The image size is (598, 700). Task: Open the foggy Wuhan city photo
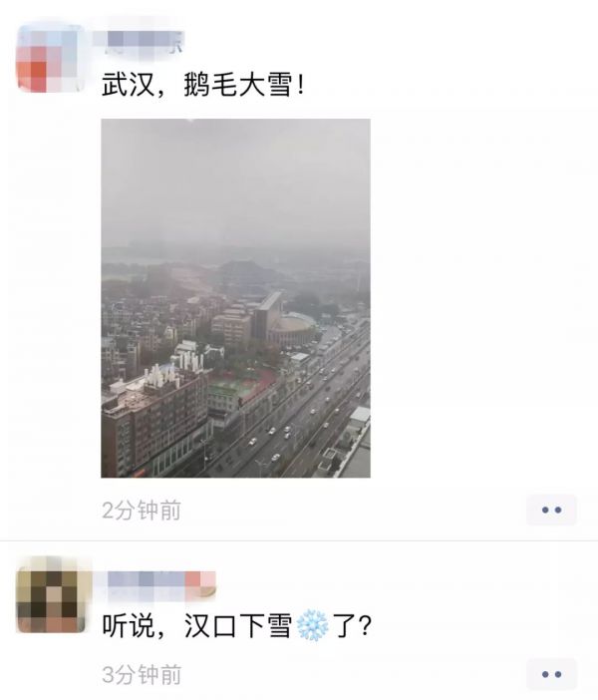coord(235,298)
